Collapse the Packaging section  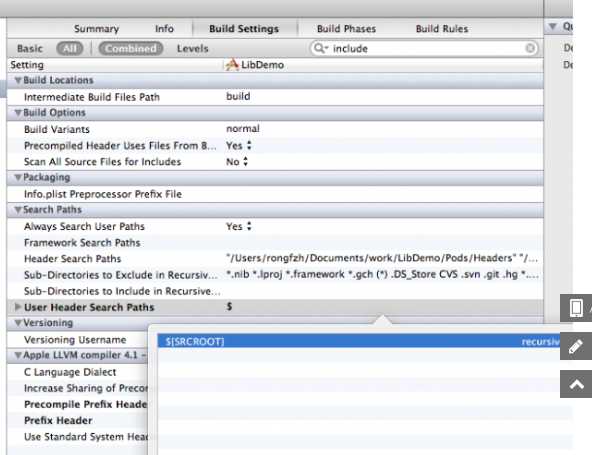click(x=18, y=177)
